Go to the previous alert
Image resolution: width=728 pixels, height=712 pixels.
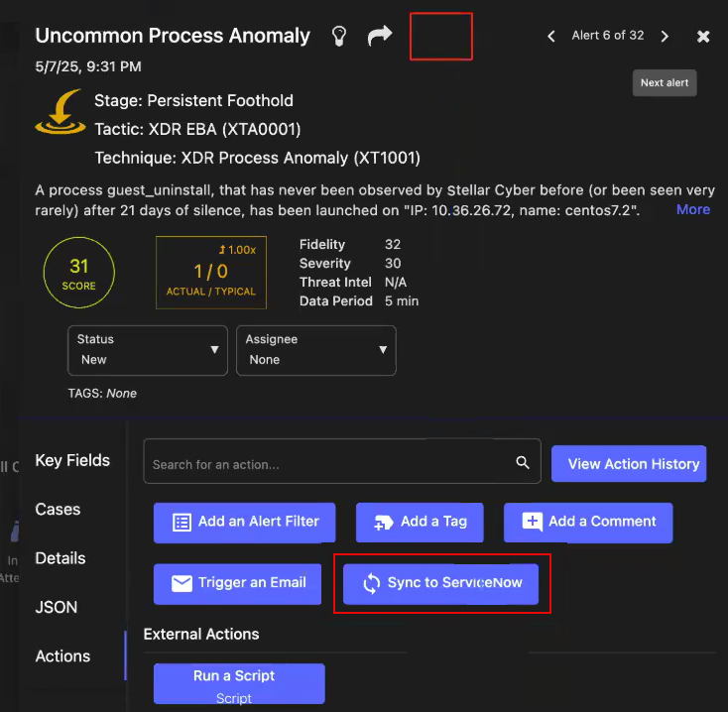[x=551, y=37]
